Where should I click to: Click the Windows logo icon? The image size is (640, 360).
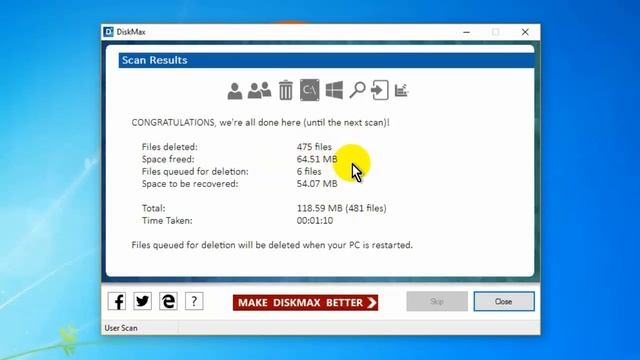pyautogui.click(x=334, y=90)
